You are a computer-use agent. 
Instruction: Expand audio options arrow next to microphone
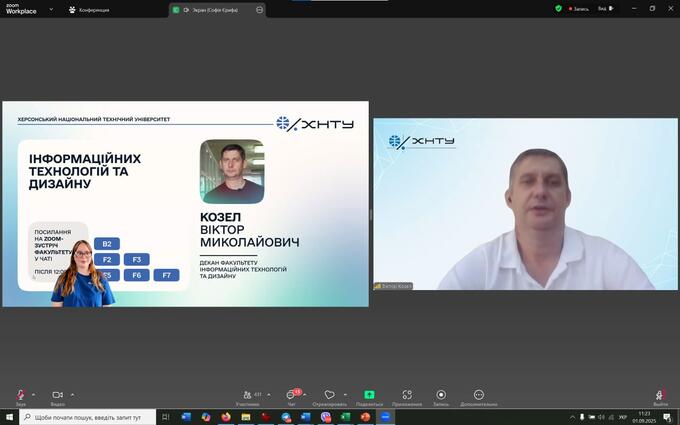click(x=33, y=394)
